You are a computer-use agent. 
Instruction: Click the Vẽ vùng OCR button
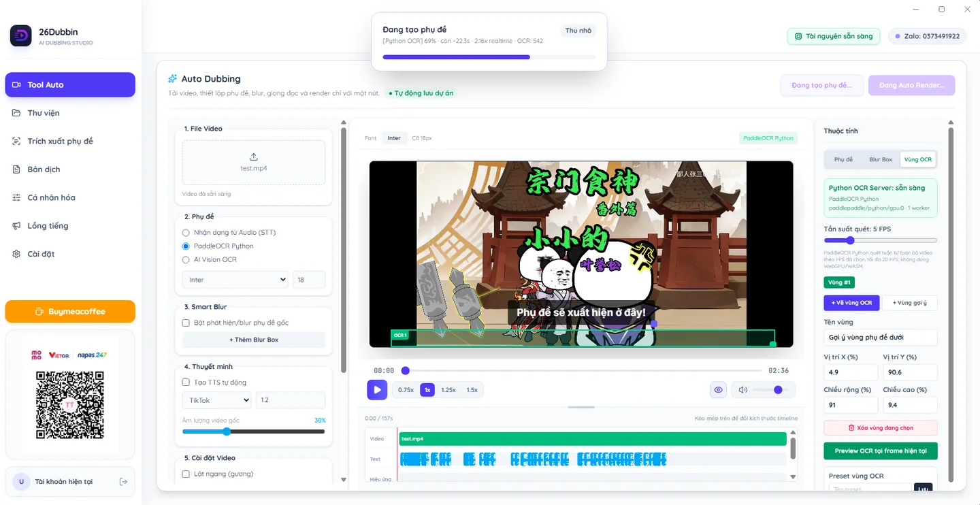click(851, 303)
